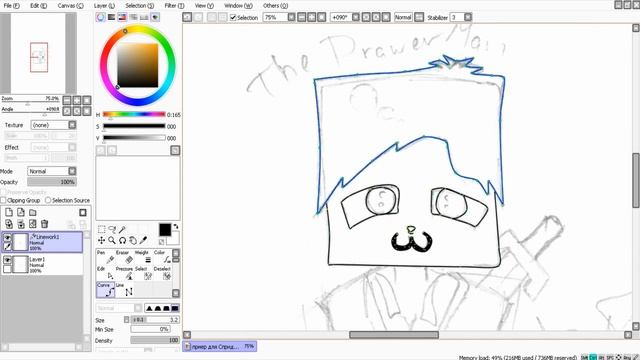Pick the lasso selection tool
The height and width of the screenshot is (360, 640).
pos(112,229)
